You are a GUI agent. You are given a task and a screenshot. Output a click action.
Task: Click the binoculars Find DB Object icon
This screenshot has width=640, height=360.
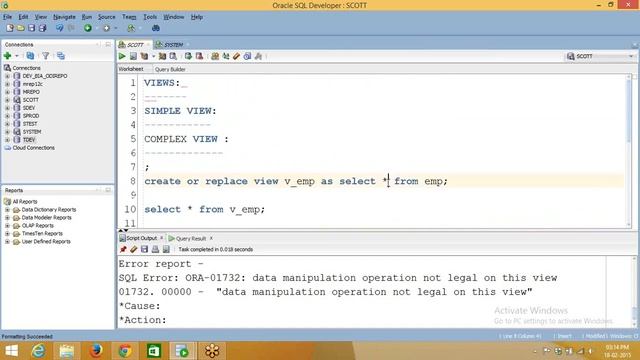click(156, 28)
